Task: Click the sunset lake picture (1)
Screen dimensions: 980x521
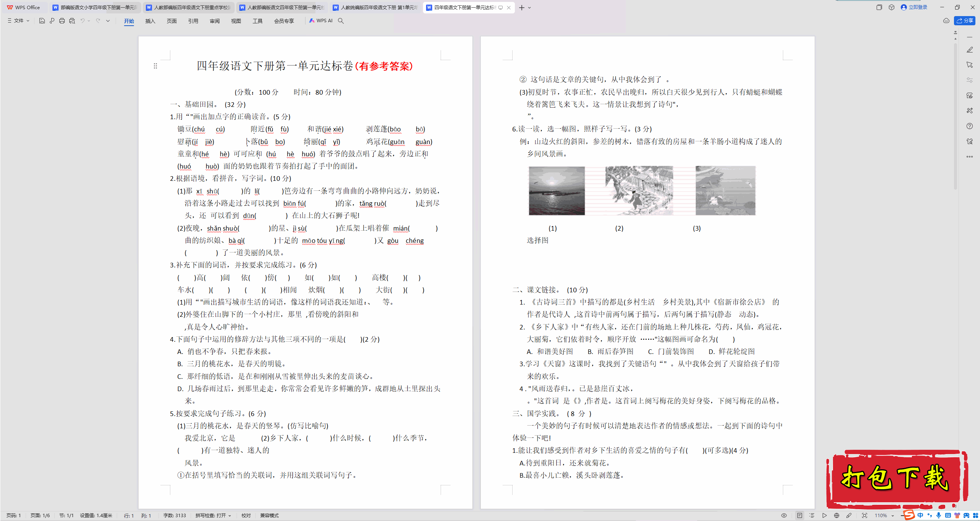Action: click(x=557, y=191)
